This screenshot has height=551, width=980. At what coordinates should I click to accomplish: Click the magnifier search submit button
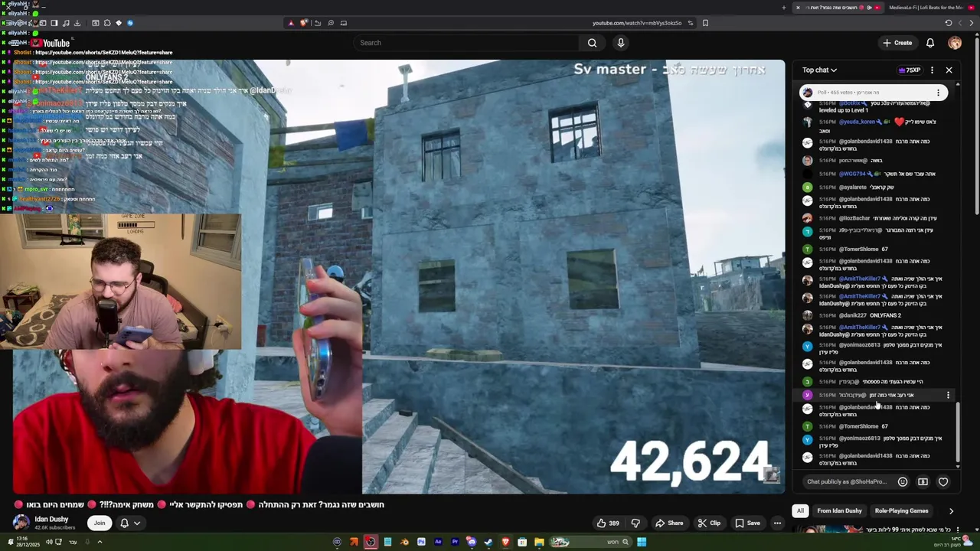[x=592, y=43]
